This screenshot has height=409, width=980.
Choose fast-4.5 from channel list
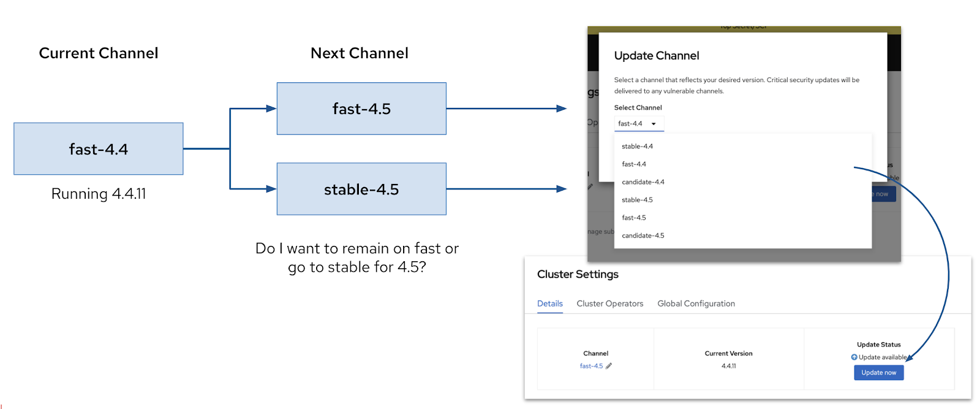click(x=634, y=218)
